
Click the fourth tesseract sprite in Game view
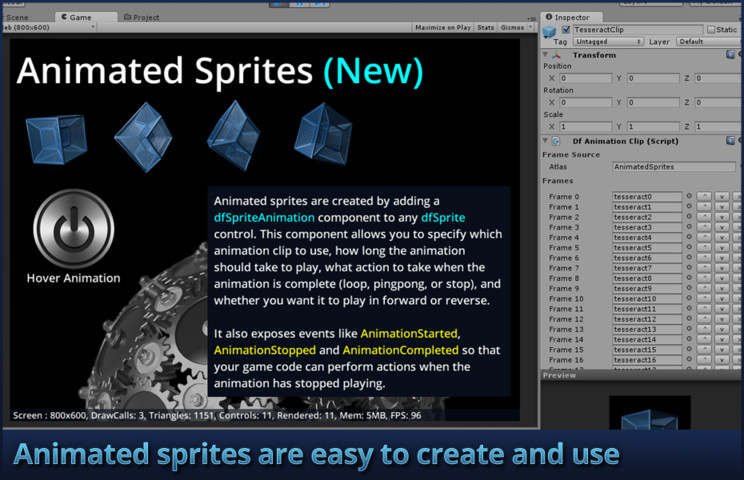click(324, 135)
